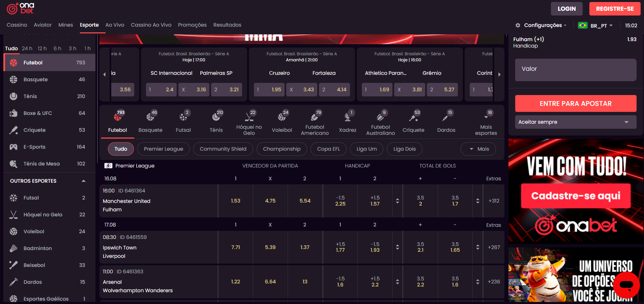This screenshot has height=304, width=644.
Task: Filter events by 12 h
Action: (x=42, y=49)
